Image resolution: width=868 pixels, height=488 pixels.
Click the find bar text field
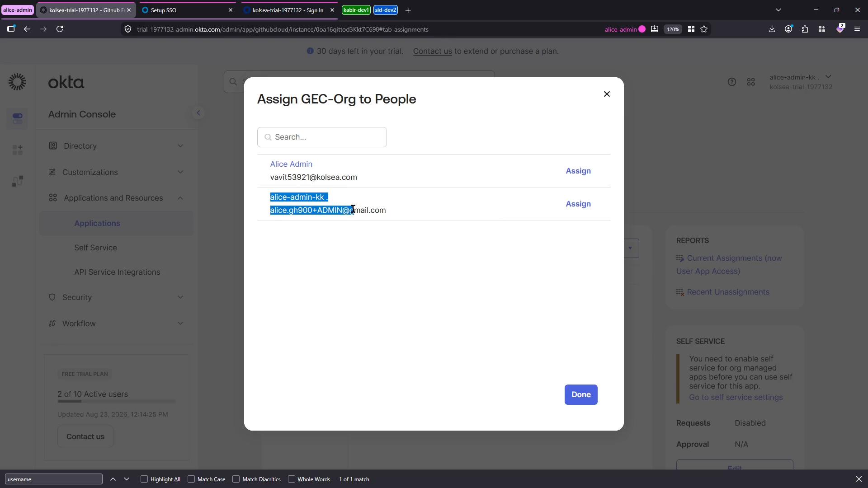54,479
